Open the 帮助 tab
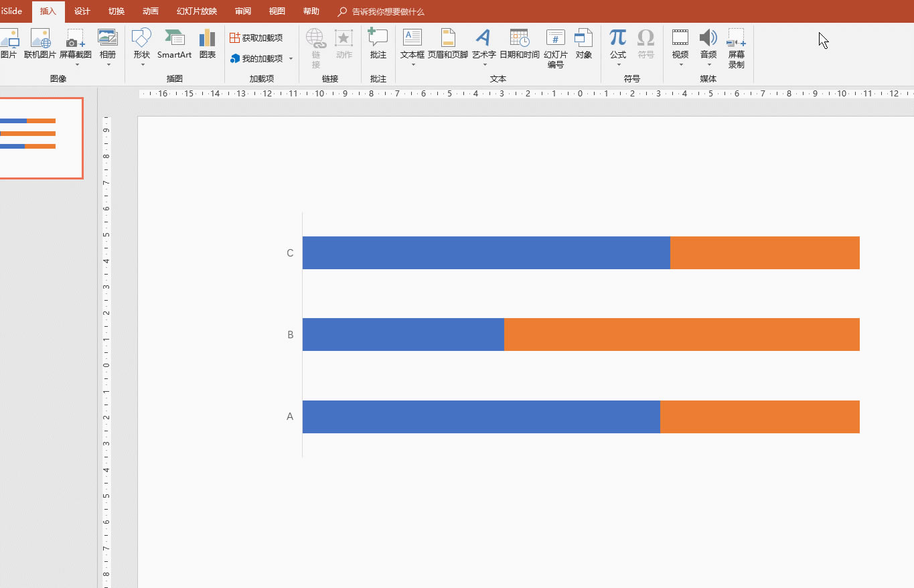 [x=311, y=11]
